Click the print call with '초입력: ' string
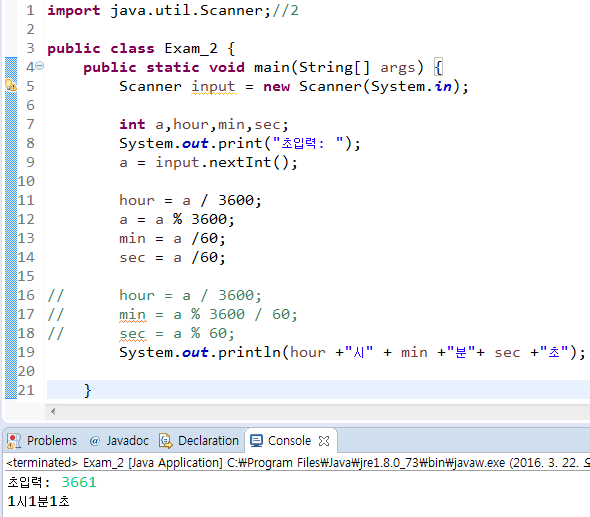This screenshot has width=590, height=517. 240,144
